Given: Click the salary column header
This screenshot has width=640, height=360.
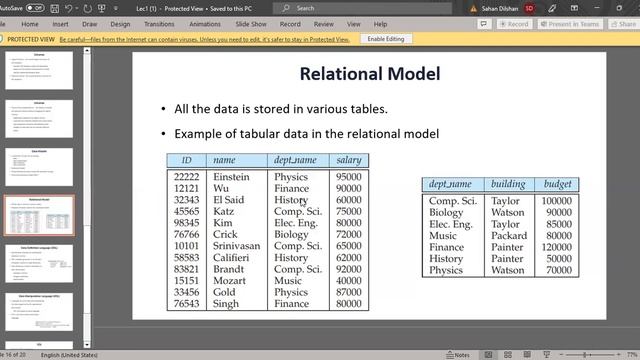Looking at the screenshot, I should click(349, 160).
